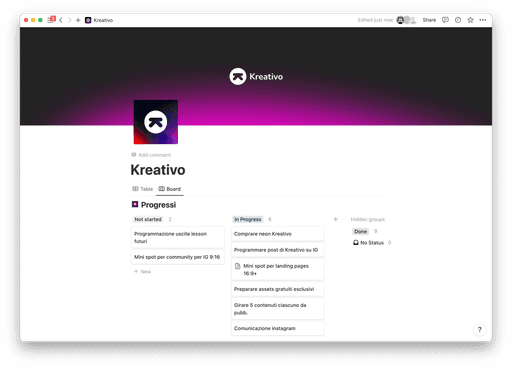Show the hidden Done group
Viewport: 512px width, 368px height.
coord(360,231)
